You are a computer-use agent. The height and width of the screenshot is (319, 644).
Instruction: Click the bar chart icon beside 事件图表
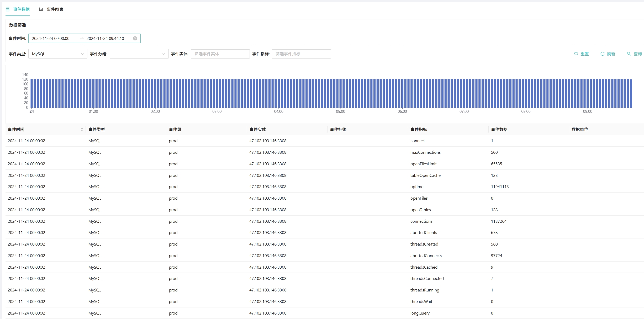(x=41, y=9)
